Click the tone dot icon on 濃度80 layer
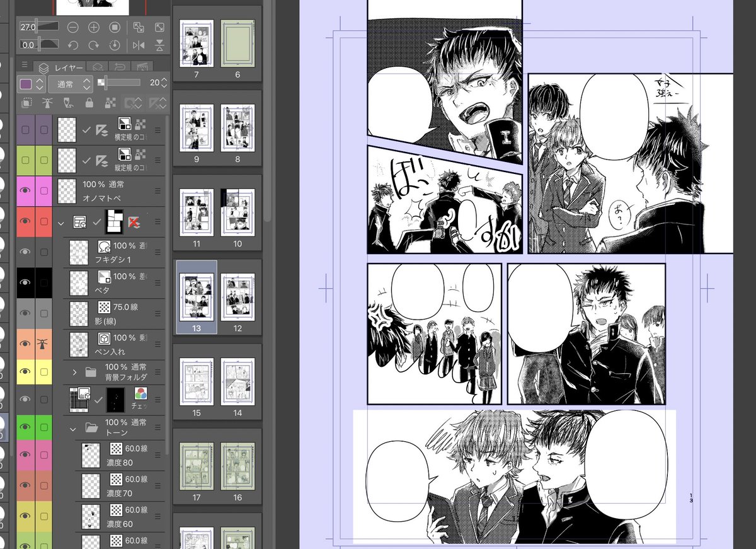This screenshot has height=549, width=756. [x=117, y=449]
